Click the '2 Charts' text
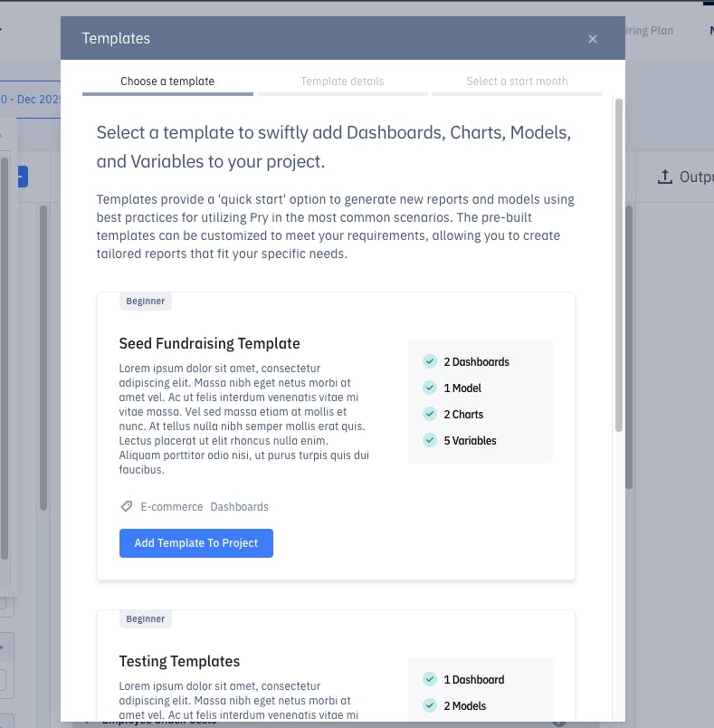 [x=463, y=414]
